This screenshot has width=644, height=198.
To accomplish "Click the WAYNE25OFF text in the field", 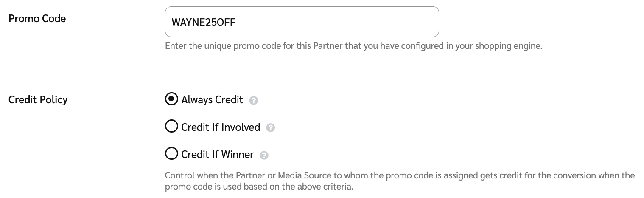I will coord(203,22).
